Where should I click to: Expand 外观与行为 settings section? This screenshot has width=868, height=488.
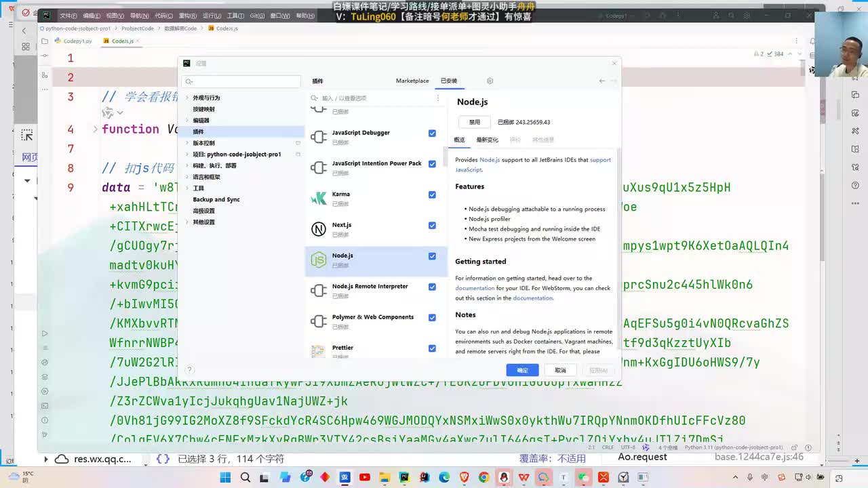[187, 98]
